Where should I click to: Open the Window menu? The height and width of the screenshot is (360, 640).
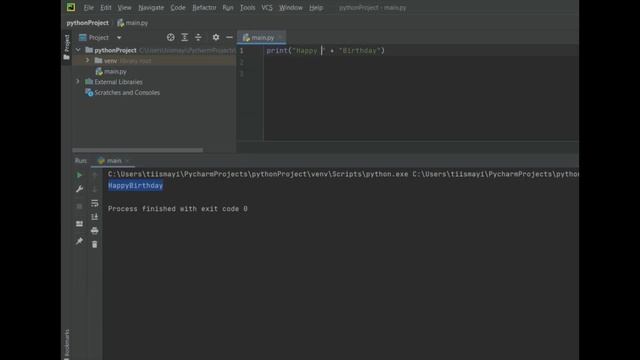291,7
